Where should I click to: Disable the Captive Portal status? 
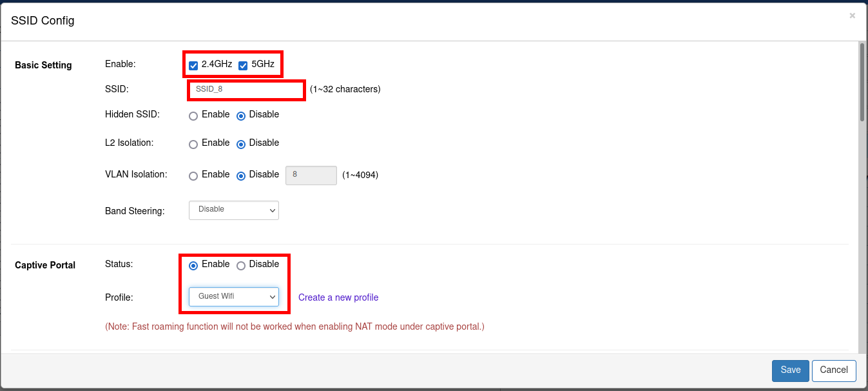[x=241, y=265]
